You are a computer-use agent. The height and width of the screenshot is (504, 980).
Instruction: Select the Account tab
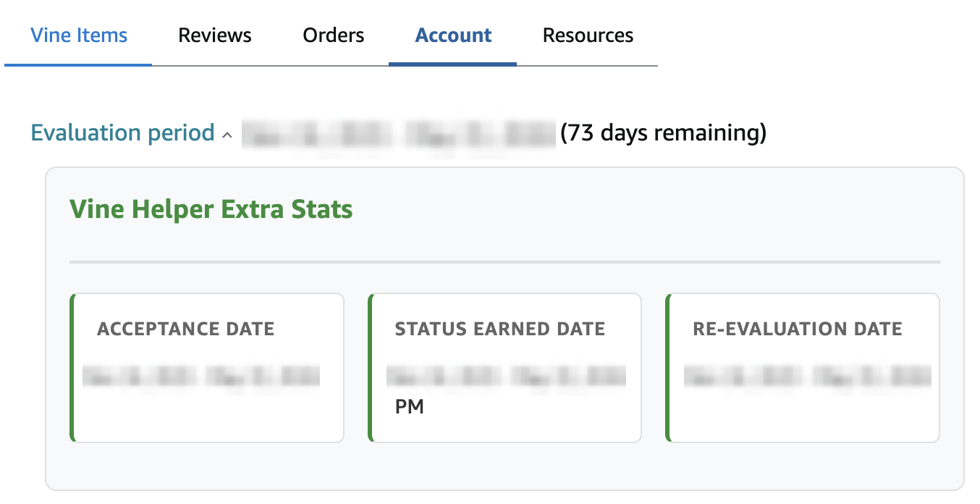coord(453,35)
